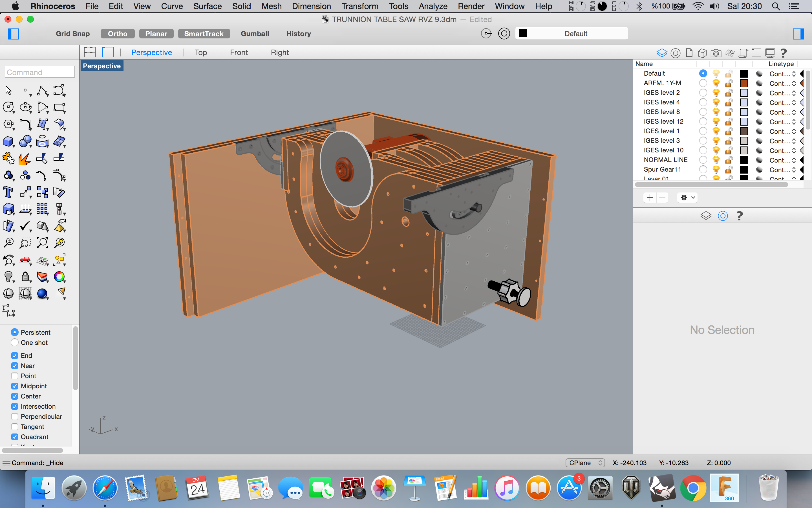This screenshot has height=508, width=812.
Task: Lock the Spur Gear11 layer
Action: click(729, 169)
